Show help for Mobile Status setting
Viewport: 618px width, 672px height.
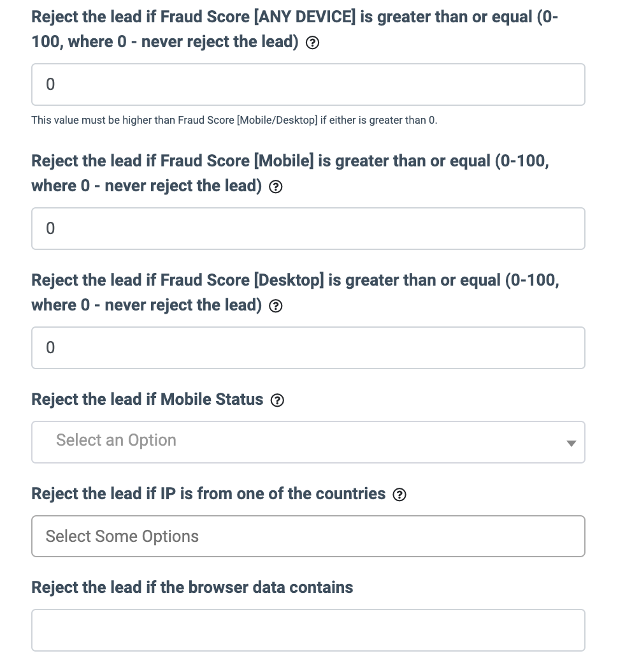[277, 400]
